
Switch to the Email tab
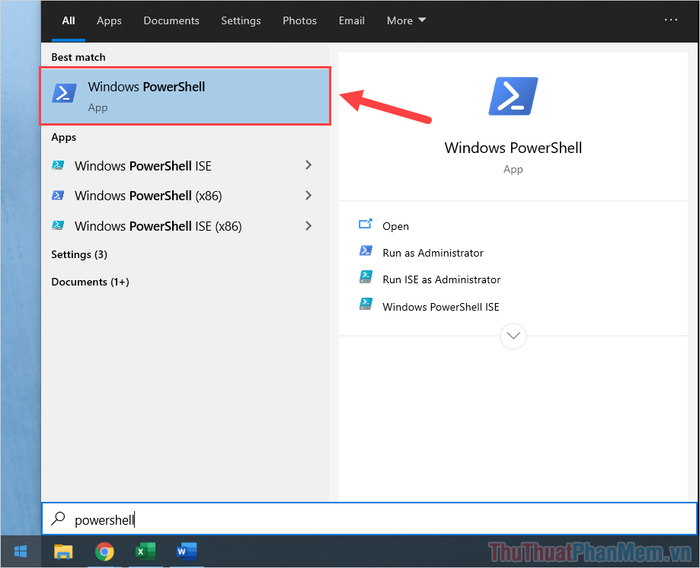click(351, 21)
